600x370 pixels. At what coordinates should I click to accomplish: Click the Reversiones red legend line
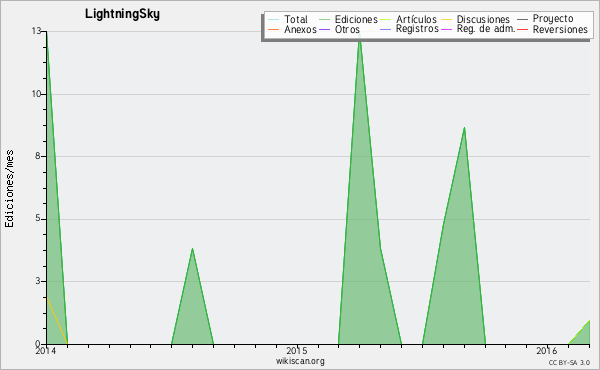(x=523, y=29)
